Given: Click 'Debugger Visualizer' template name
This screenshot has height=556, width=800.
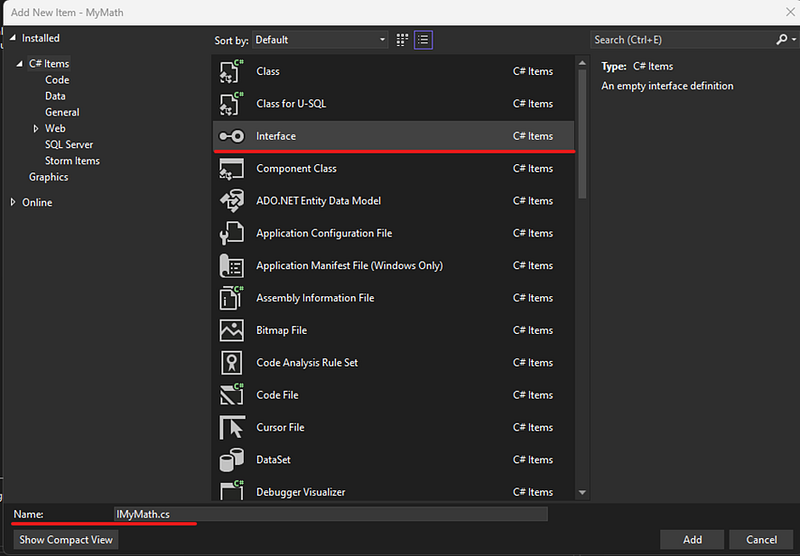Looking at the screenshot, I should 301,492.
